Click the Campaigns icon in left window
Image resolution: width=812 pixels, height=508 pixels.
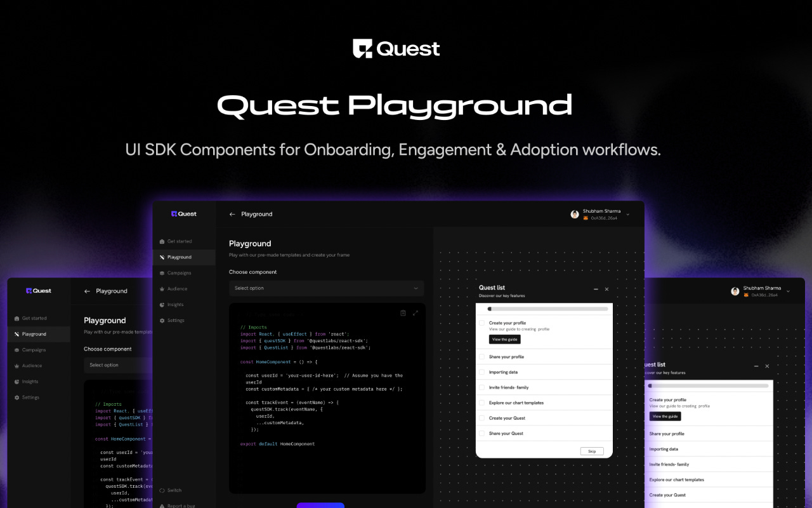[x=16, y=350]
